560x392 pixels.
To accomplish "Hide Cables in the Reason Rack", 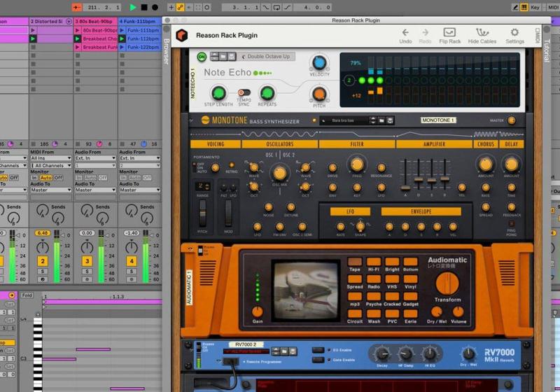I will click(x=482, y=36).
